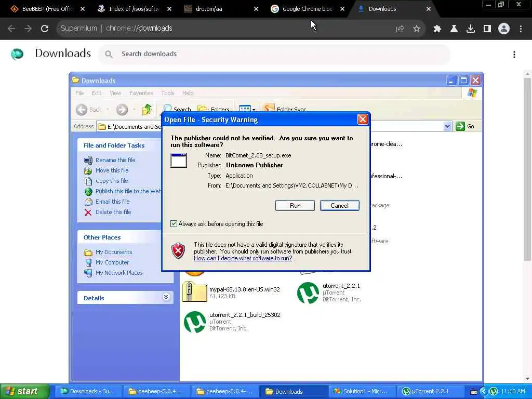
Task: Reload the page in Supermium
Action: pos(45,29)
